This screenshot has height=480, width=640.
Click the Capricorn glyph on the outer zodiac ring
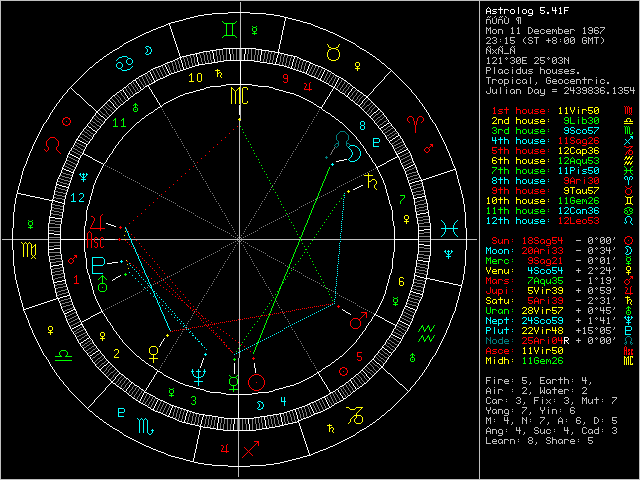[355, 415]
